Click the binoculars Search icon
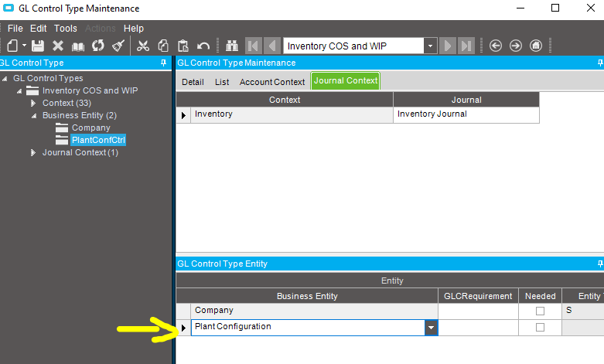 point(231,46)
